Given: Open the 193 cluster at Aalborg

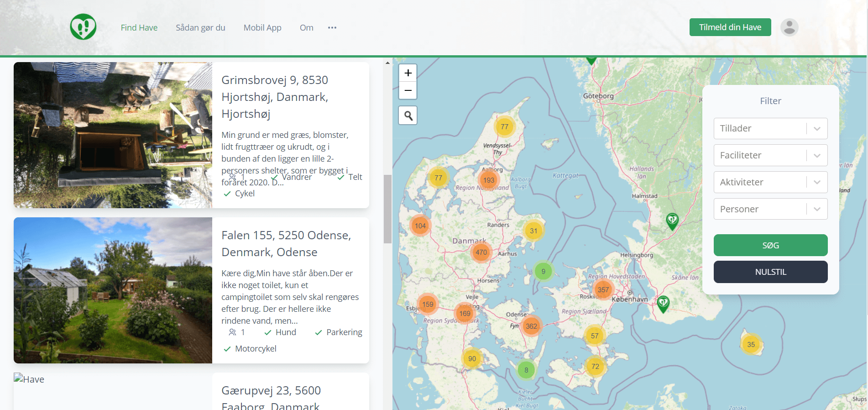Looking at the screenshot, I should 489,180.
